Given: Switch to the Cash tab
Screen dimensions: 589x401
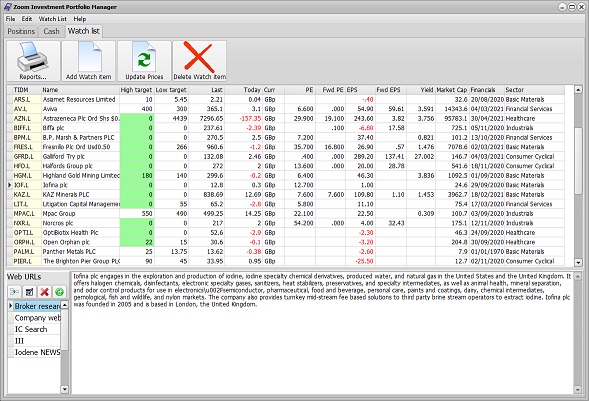Looking at the screenshot, I should (x=51, y=31).
